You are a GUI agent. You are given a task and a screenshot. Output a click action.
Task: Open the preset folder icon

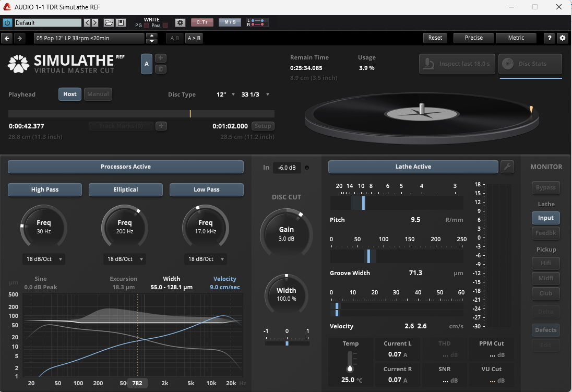109,23
